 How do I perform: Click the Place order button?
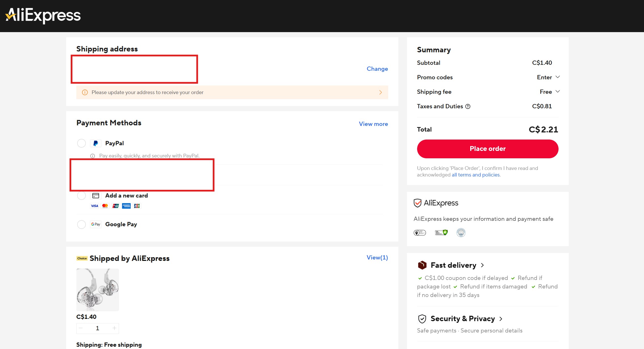click(488, 149)
